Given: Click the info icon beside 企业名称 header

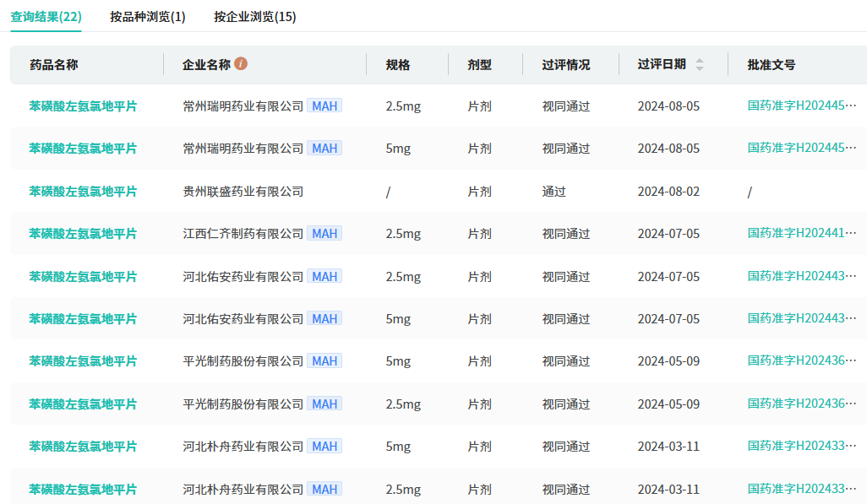Looking at the screenshot, I should click(x=241, y=63).
